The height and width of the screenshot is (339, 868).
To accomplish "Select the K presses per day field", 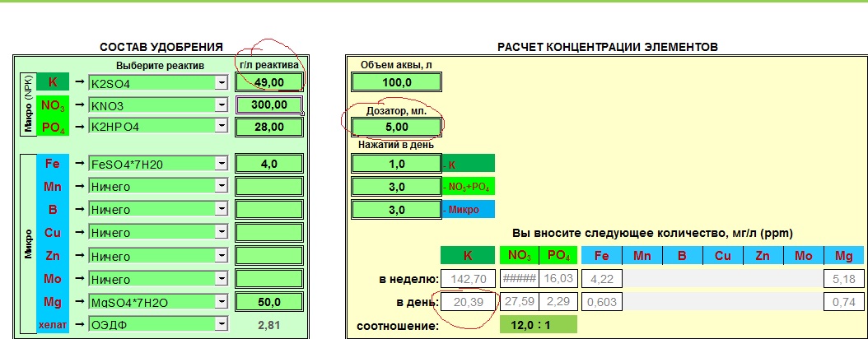I will click(397, 164).
